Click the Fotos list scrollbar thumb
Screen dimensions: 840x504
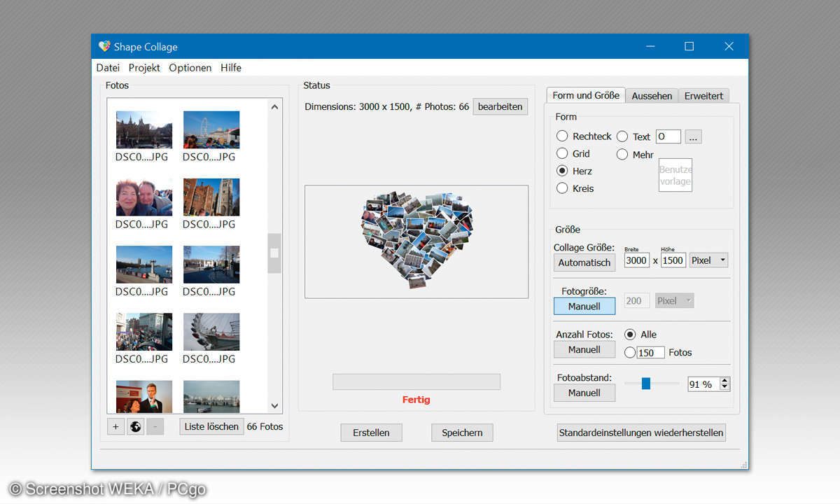pyautogui.click(x=274, y=253)
